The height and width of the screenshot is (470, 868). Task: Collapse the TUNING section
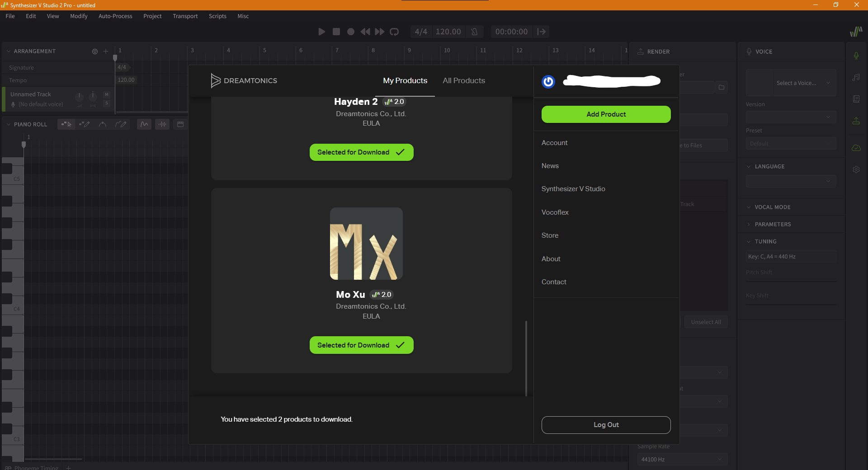tap(749, 241)
